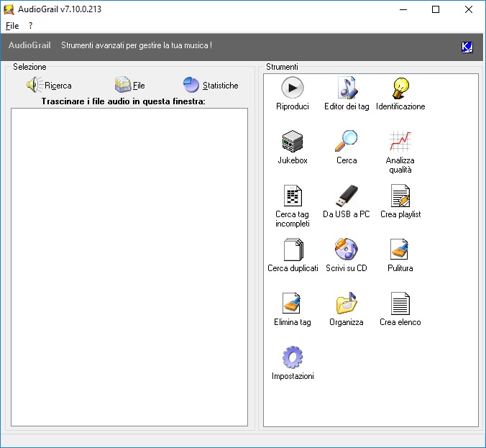Image resolution: width=486 pixels, height=448 pixels.
Task: Open the Da USB a PC tool
Action: (347, 201)
